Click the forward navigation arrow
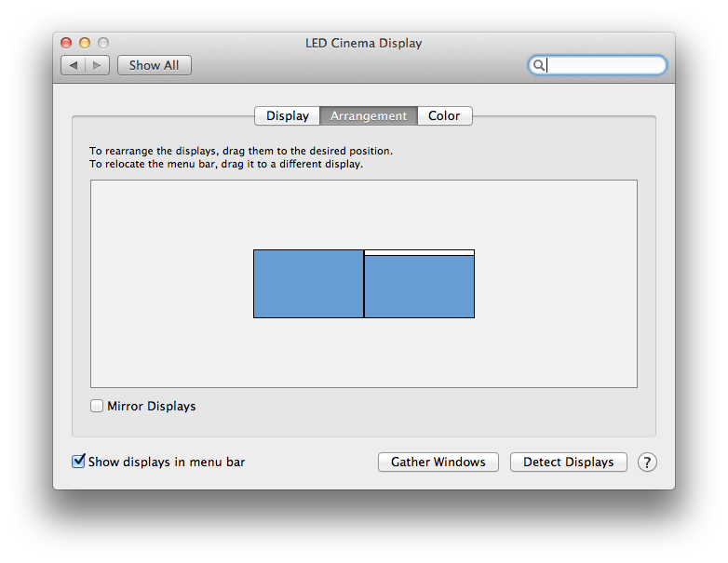728x563 pixels. click(98, 65)
